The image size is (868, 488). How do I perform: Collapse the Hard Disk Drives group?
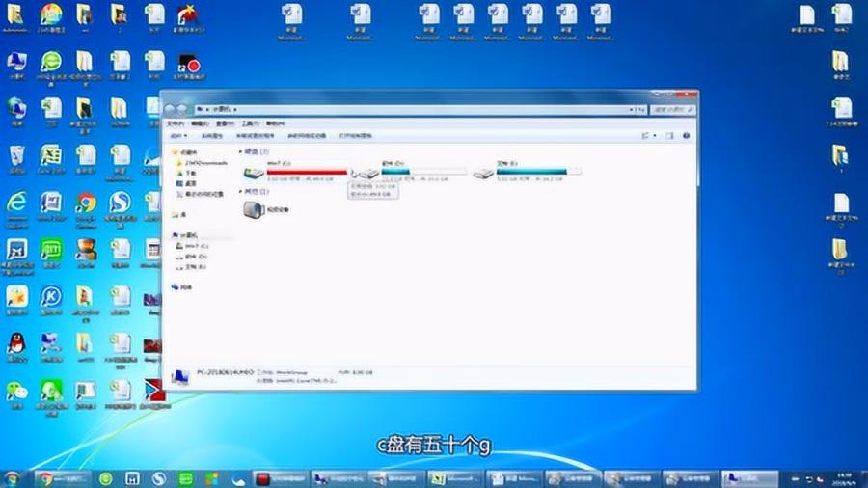point(240,152)
